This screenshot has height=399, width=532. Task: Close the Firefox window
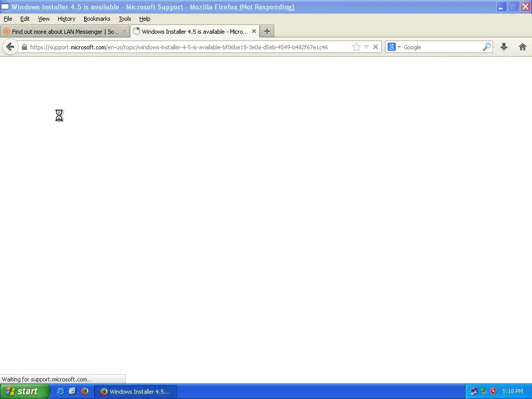click(525, 6)
